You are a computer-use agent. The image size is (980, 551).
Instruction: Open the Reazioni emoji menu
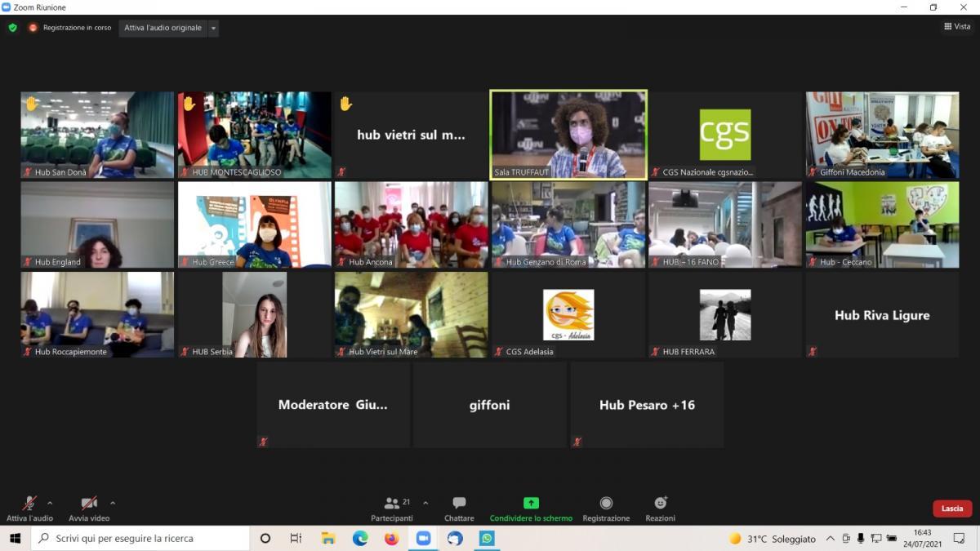(660, 508)
